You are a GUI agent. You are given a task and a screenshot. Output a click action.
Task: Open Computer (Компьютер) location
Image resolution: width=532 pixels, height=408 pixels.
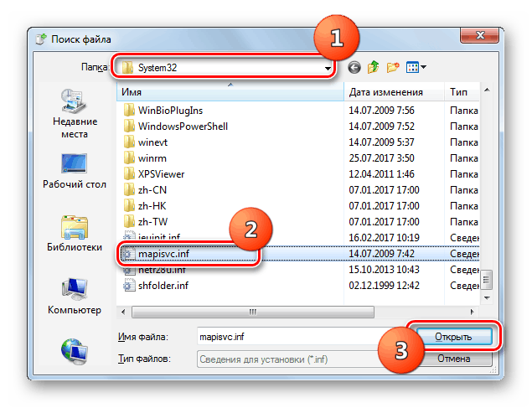click(75, 297)
